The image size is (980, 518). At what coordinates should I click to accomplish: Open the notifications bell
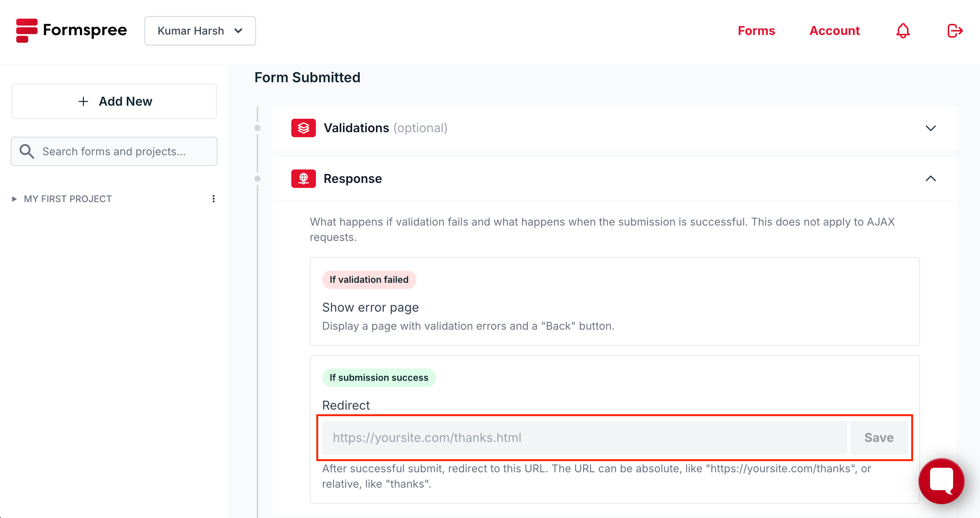[x=903, y=31]
